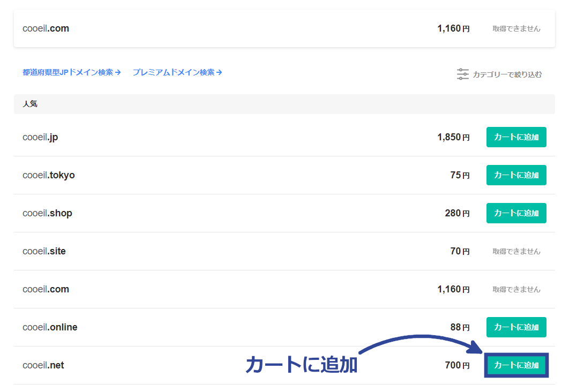Click the 700円 price for cooeil.net
This screenshot has width=569, height=392.
tap(457, 365)
